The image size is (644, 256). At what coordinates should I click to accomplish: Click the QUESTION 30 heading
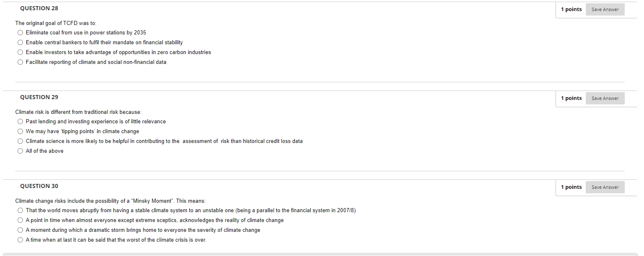[39, 186]
